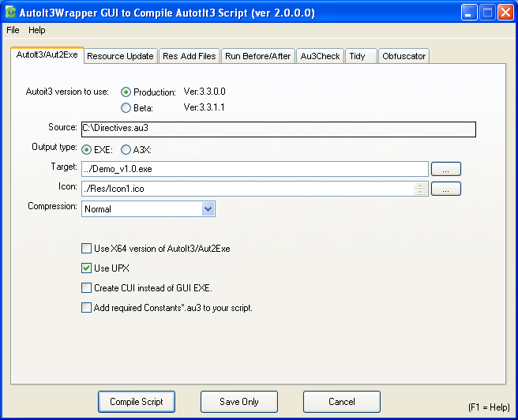
Task: Click the Icon field spinner arrows
Action: pos(421,189)
